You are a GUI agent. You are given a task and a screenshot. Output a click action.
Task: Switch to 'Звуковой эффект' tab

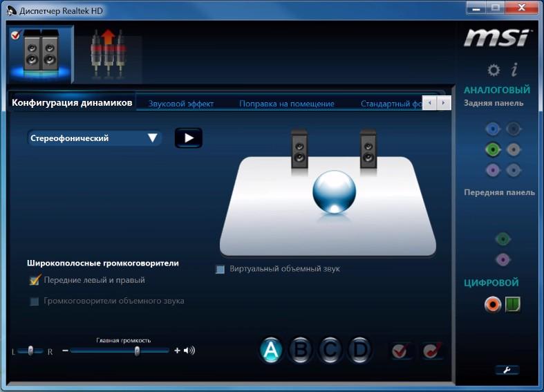[181, 104]
